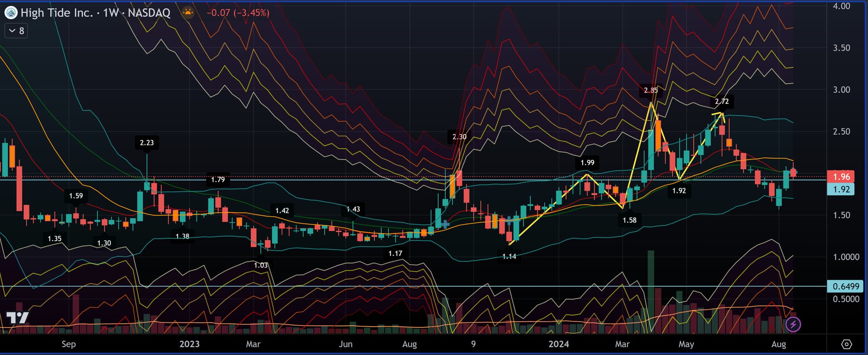The width and height of the screenshot is (868, 355).
Task: Click the 2023 label on time axis
Action: click(x=189, y=344)
